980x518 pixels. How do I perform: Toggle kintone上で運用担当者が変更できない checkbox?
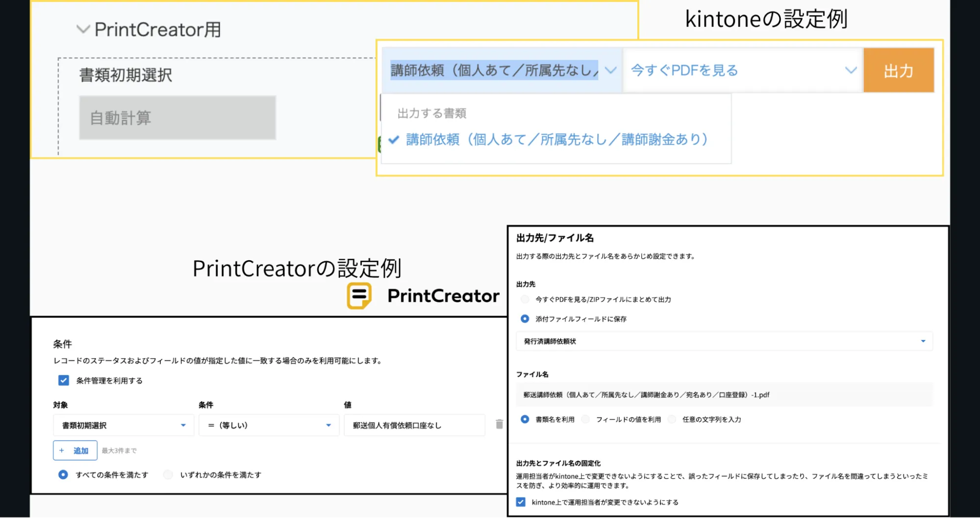point(521,502)
